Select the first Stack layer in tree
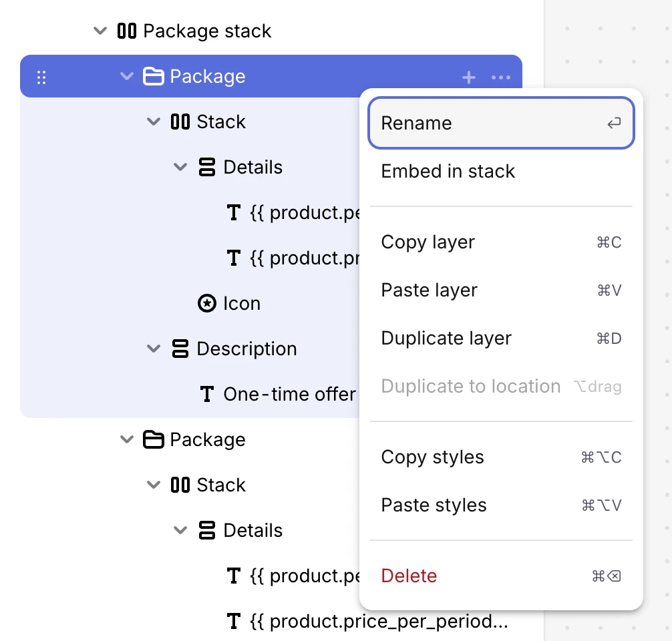 tap(220, 122)
